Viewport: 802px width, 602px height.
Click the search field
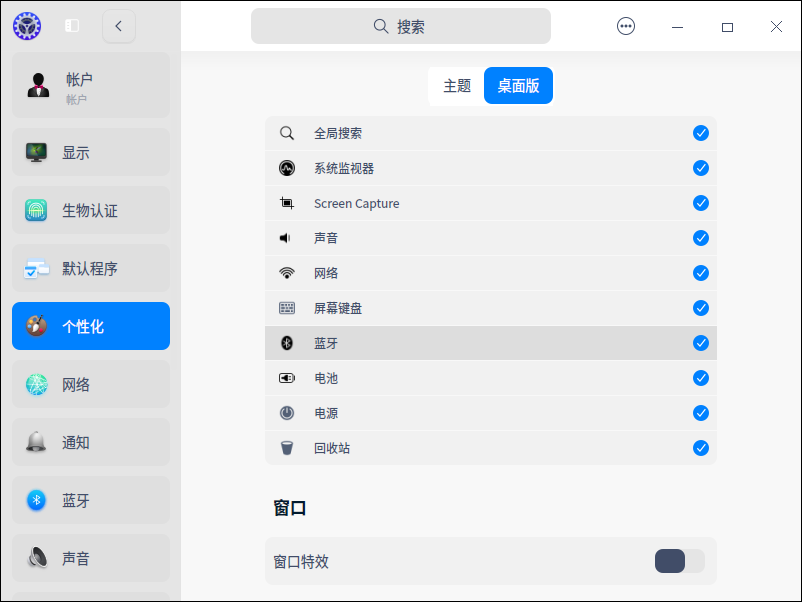(x=400, y=26)
